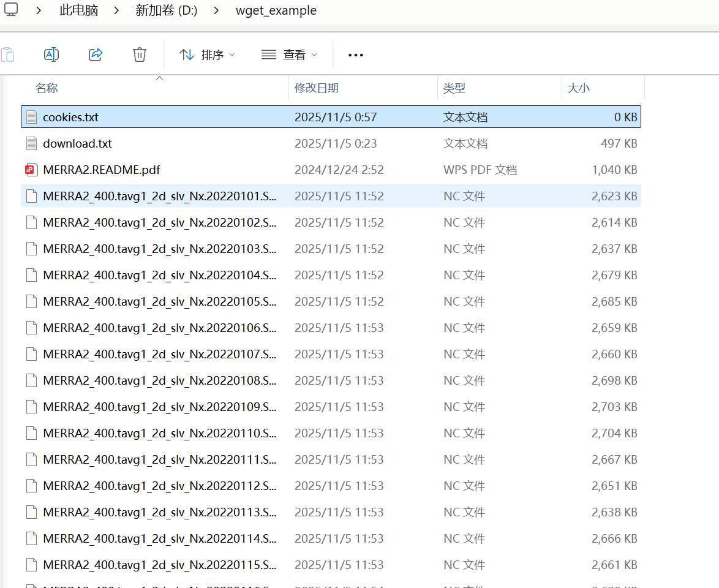The height and width of the screenshot is (588, 719).
Task: Click cookies.txt text file icon
Action: (31, 117)
